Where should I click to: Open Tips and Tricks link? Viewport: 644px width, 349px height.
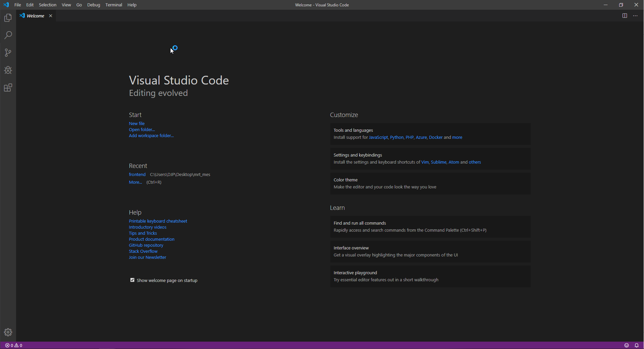coord(143,233)
